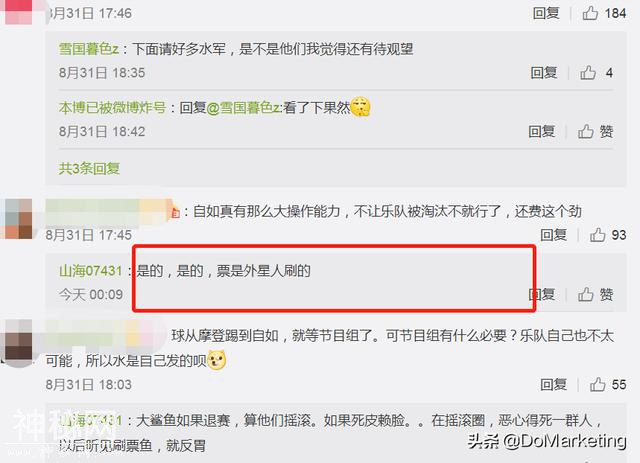The height and width of the screenshot is (463, 640).
Task: Like the comment with 93 likes
Action: pos(597,235)
